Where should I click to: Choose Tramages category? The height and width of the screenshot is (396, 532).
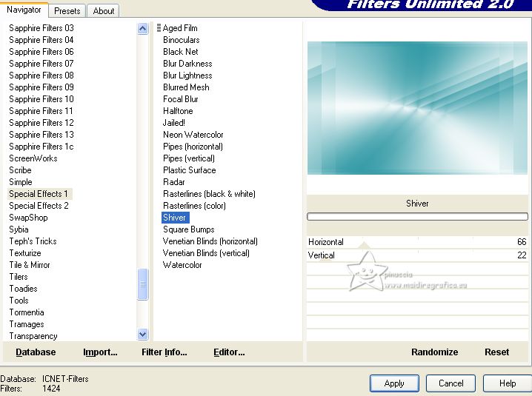[27, 324]
